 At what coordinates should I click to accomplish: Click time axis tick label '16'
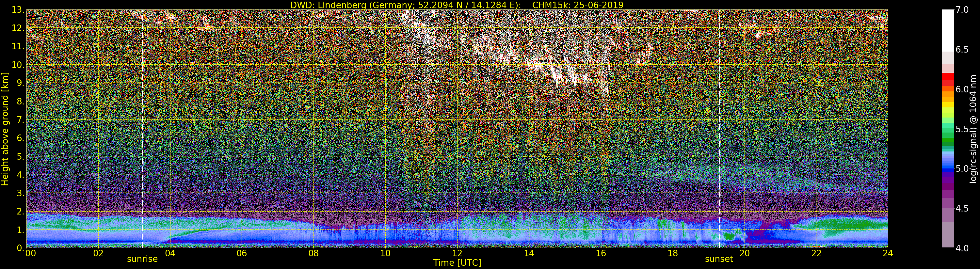click(601, 253)
